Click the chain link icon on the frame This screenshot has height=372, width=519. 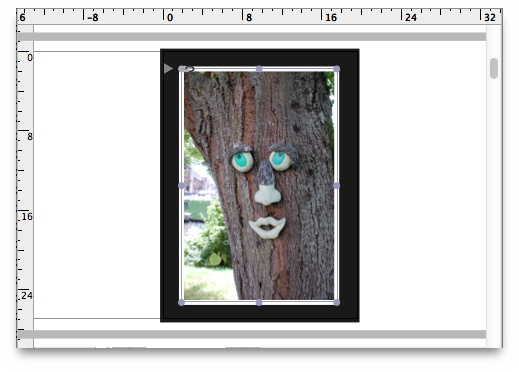point(189,69)
